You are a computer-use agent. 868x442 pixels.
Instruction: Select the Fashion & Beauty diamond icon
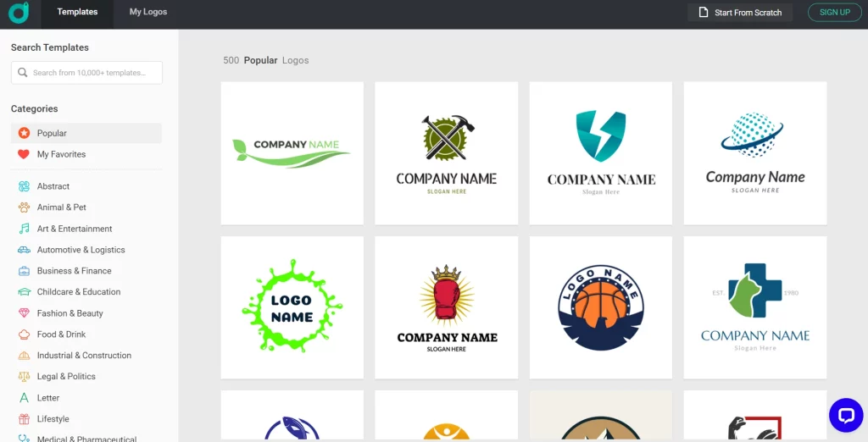[x=24, y=313]
